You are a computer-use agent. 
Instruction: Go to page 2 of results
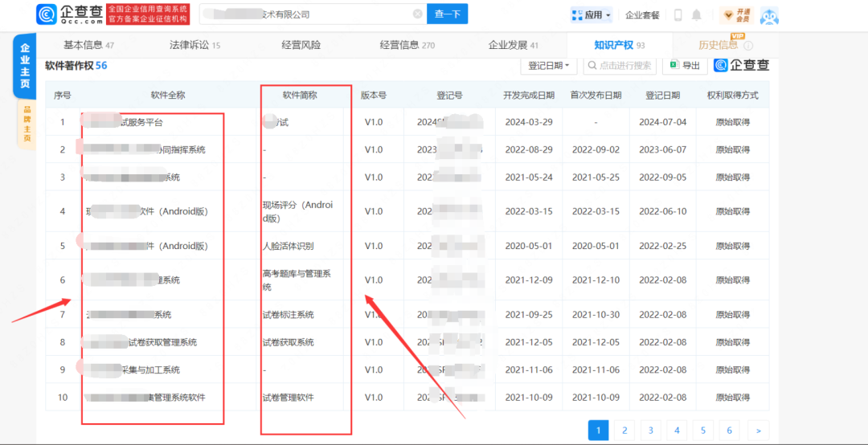pos(624,430)
